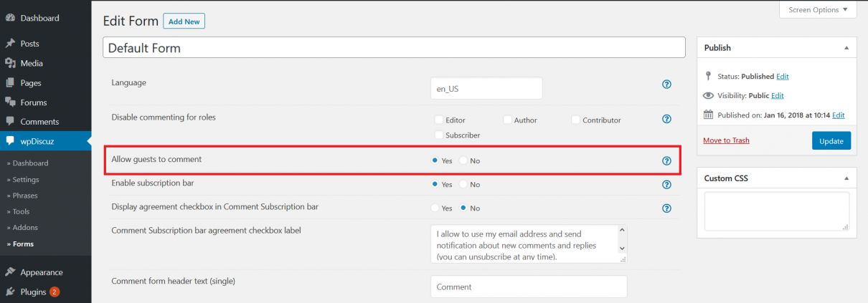868x303 pixels.
Task: Click the Custom CSS textarea
Action: click(x=777, y=211)
